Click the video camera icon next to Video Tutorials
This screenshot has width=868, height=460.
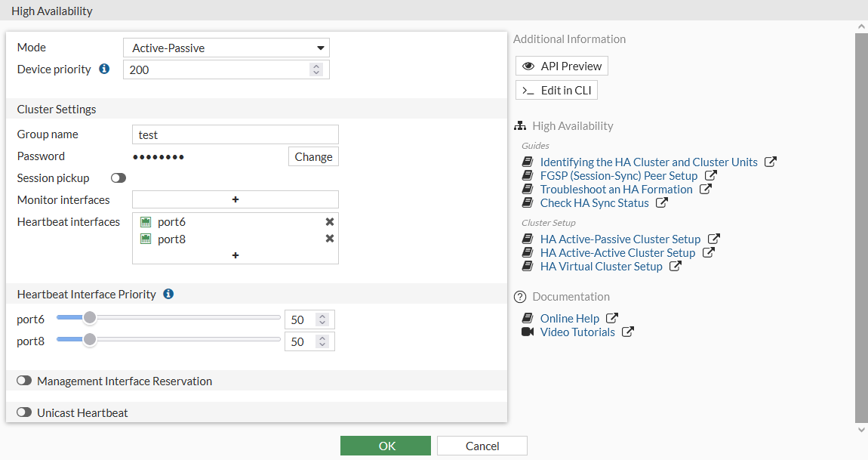[x=527, y=332]
